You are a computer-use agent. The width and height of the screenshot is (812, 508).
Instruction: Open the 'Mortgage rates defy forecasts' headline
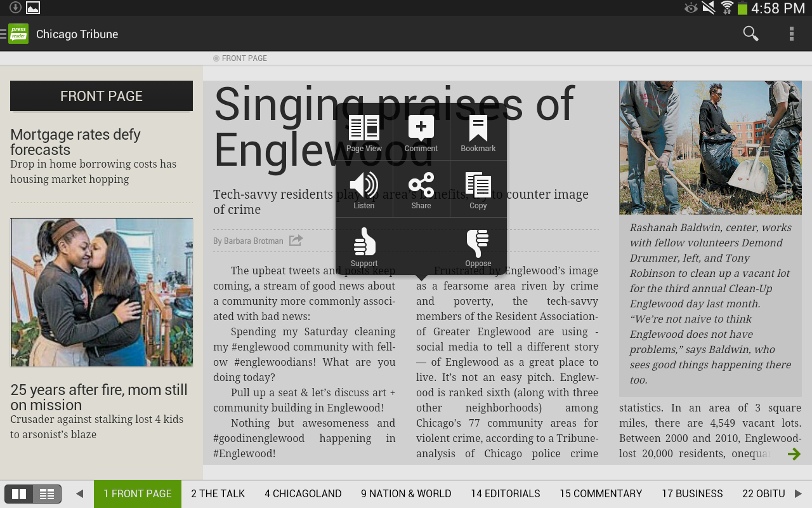[x=75, y=142]
